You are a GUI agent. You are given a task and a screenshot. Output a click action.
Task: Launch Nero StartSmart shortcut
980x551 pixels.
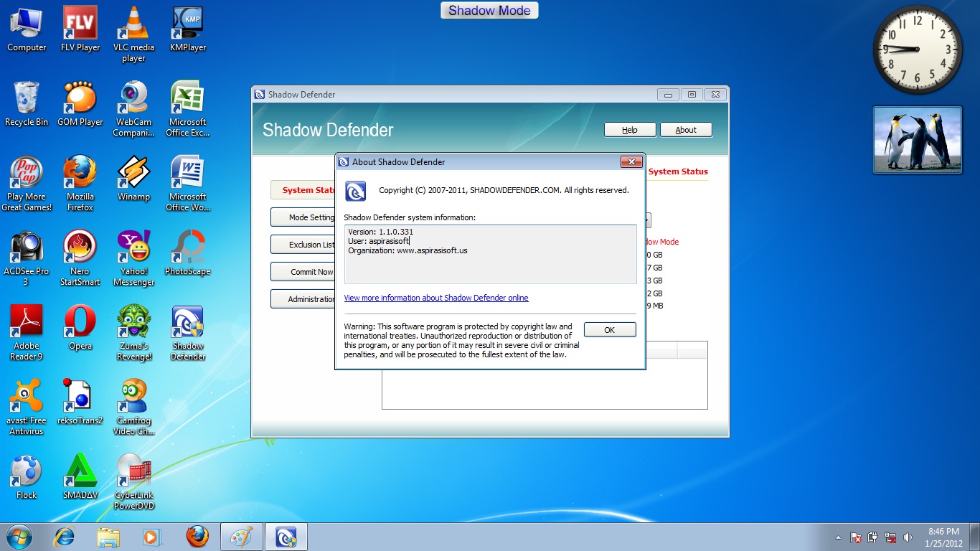[x=80, y=258]
